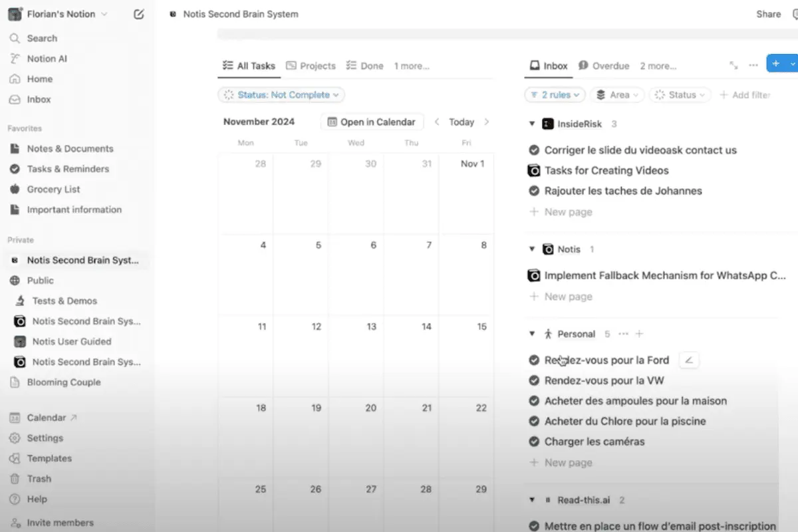Image resolution: width=798 pixels, height=532 pixels.
Task: Add item with plus next to Personal group
Action: click(639, 334)
